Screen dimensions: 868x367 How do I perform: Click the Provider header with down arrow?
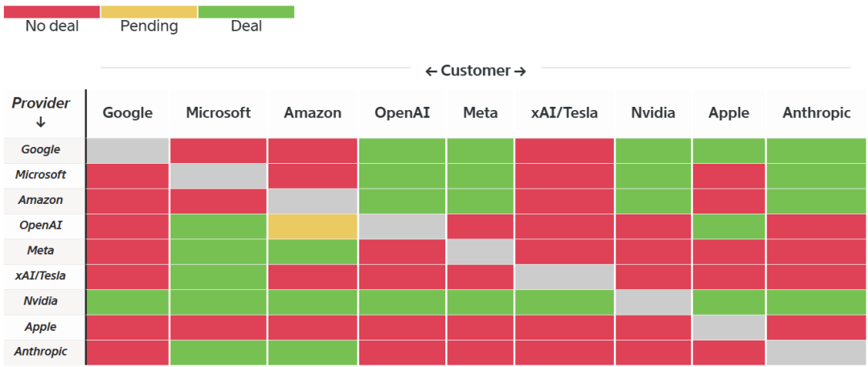(x=41, y=112)
